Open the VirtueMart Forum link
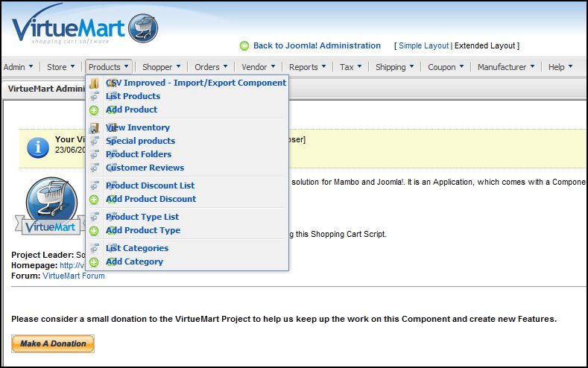 [x=74, y=276]
